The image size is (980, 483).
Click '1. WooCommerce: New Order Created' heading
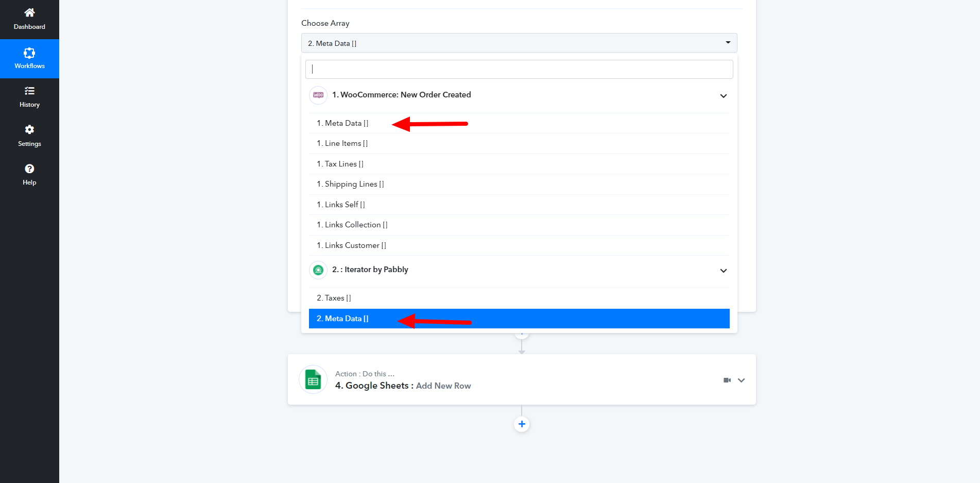click(402, 95)
